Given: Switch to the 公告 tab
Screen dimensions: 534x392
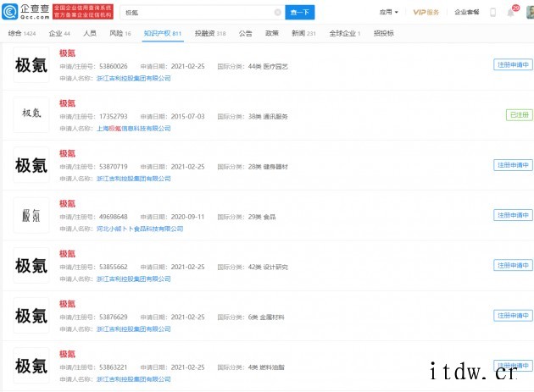Looking at the screenshot, I should [x=245, y=33].
